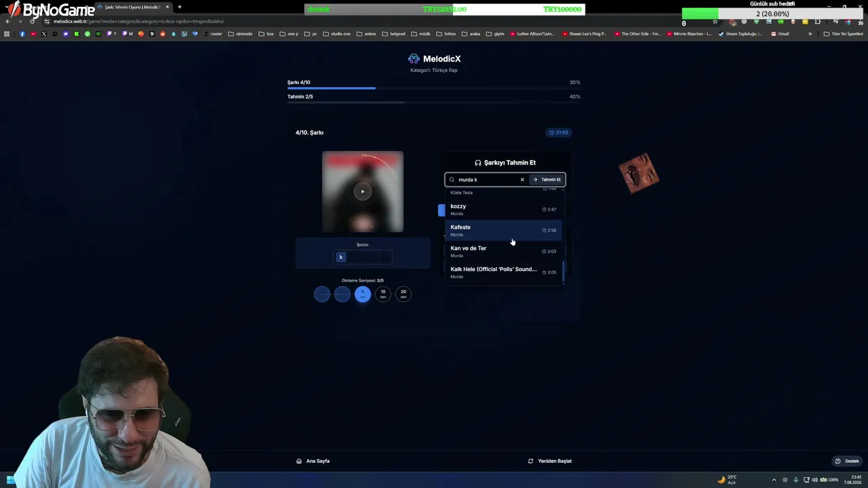868x488 pixels.
Task: Open the Minnie Riperton bookmark
Action: (x=690, y=34)
